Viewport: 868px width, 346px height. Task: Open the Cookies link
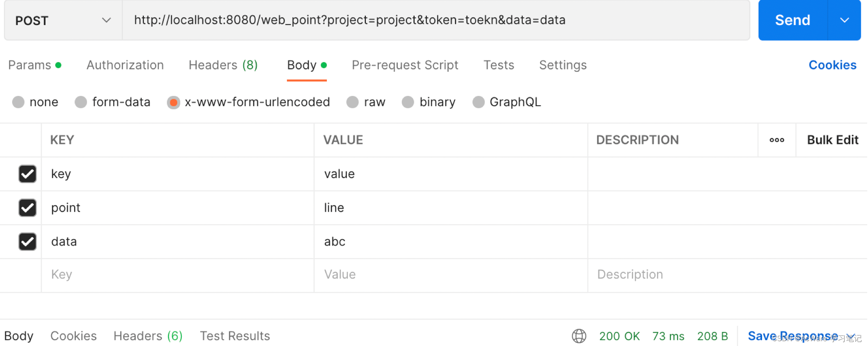pos(832,65)
